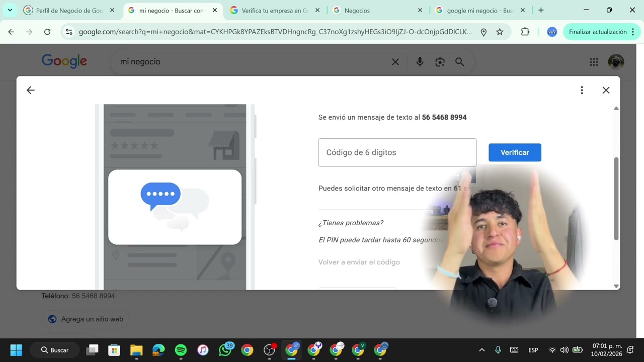This screenshot has width=644, height=362.
Task: Open the volume control in tray
Action: pyautogui.click(x=565, y=350)
